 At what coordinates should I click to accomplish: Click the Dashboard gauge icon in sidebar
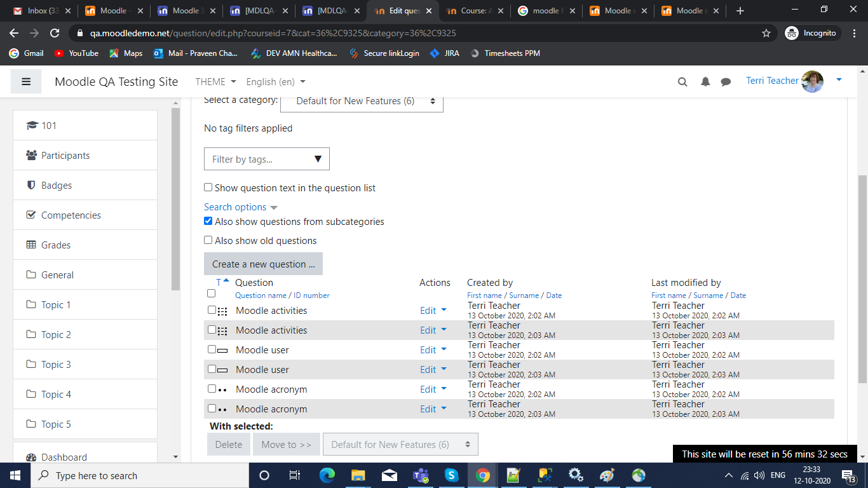[31, 457]
